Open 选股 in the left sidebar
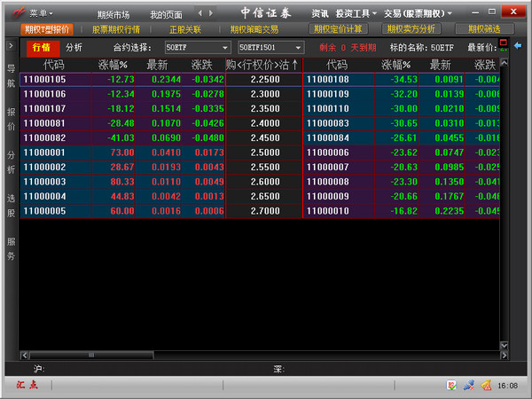The image size is (532, 399). click(11, 205)
